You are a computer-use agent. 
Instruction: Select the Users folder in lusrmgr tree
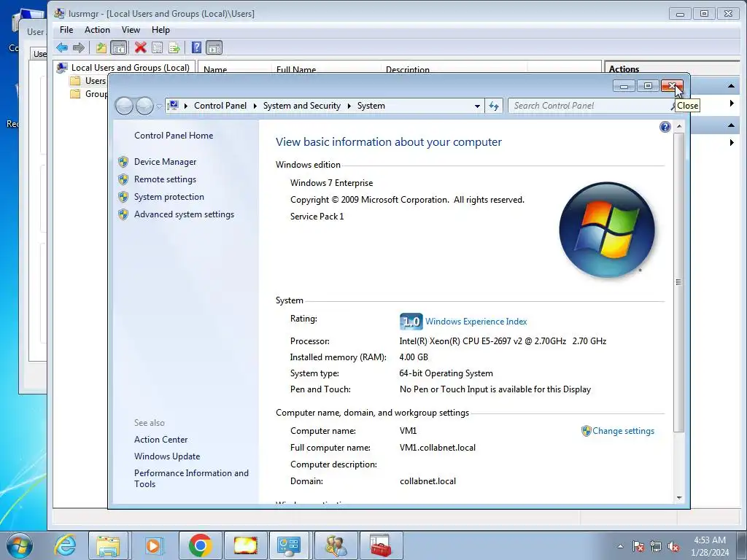click(96, 81)
